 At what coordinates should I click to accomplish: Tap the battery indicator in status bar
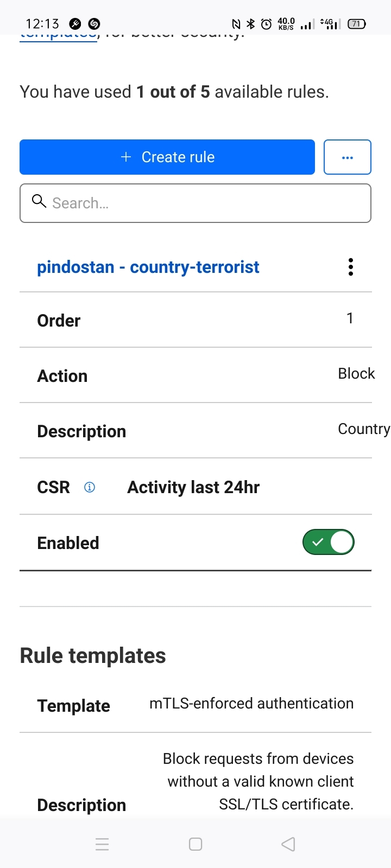357,24
